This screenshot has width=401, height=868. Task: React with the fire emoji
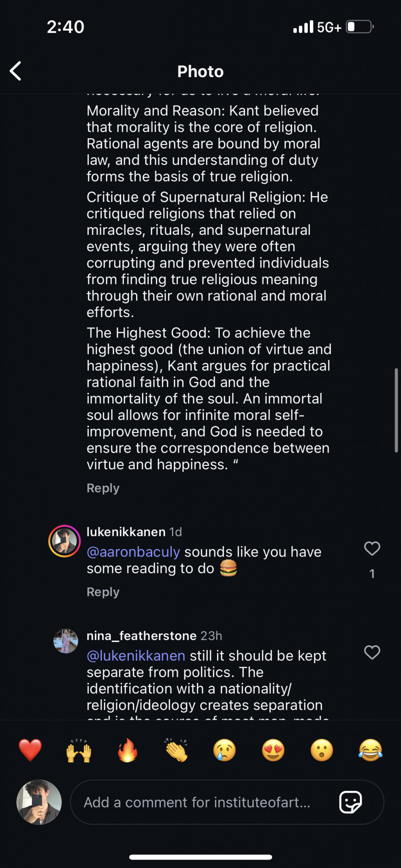tap(128, 750)
